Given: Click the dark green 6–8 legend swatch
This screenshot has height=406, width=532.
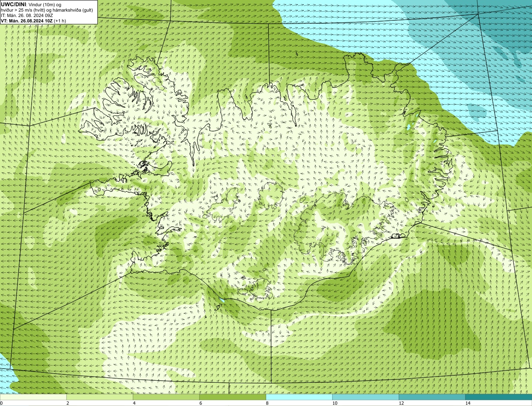Looking at the screenshot, I should click(233, 397).
